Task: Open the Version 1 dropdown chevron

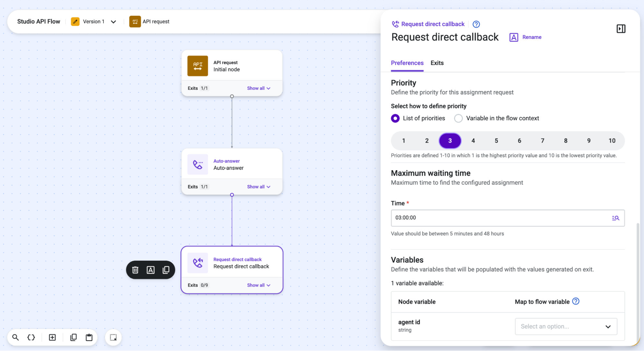Action: coord(113,22)
